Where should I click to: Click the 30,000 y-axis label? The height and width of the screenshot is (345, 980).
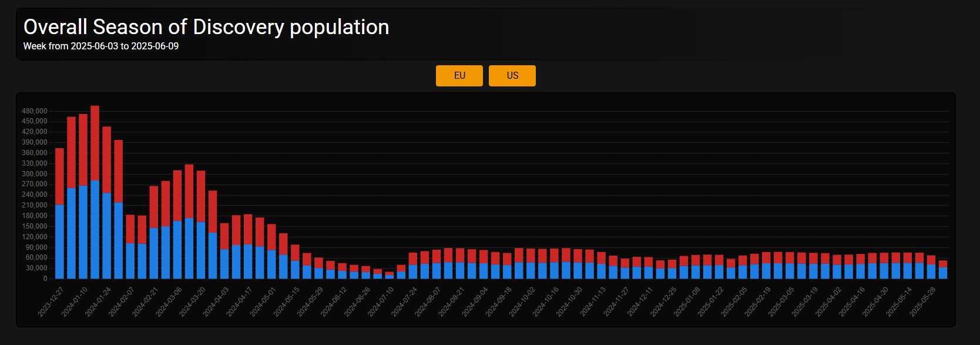36,268
